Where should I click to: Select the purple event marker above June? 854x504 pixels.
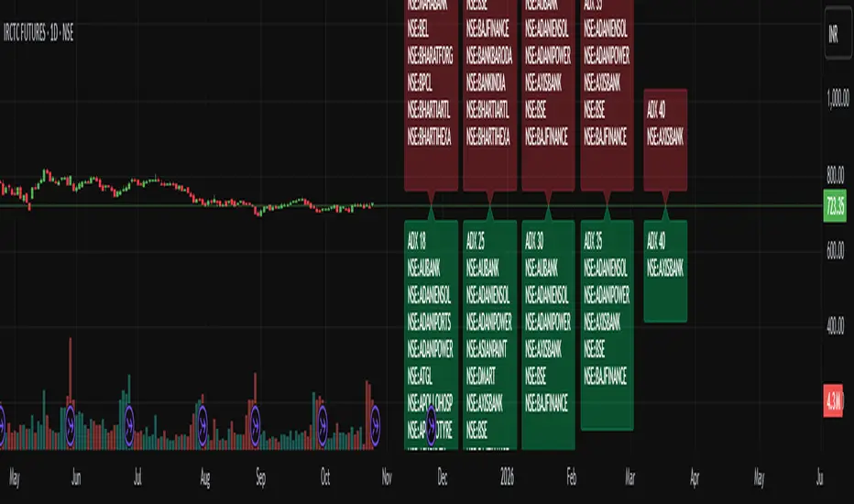coord(70,427)
